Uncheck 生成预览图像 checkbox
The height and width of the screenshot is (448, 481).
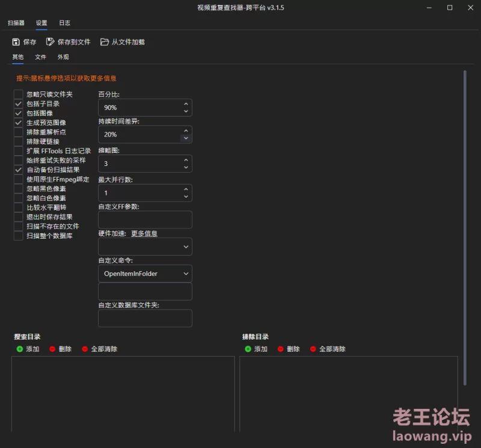point(19,123)
